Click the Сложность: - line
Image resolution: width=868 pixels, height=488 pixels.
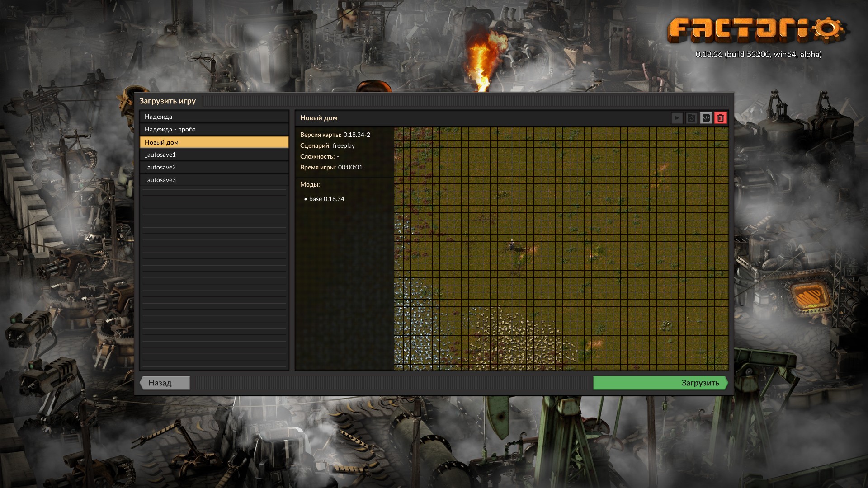point(320,156)
